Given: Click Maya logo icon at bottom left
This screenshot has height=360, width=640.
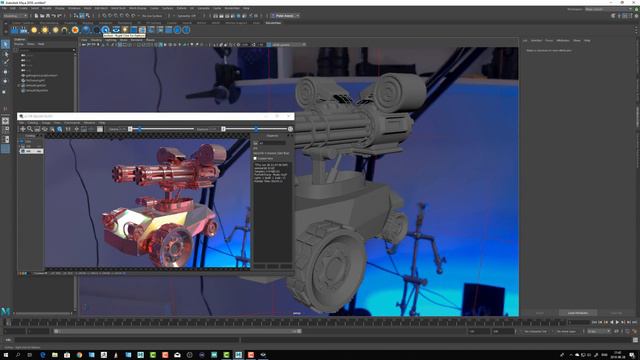Looking at the screenshot, I should coord(5,311).
